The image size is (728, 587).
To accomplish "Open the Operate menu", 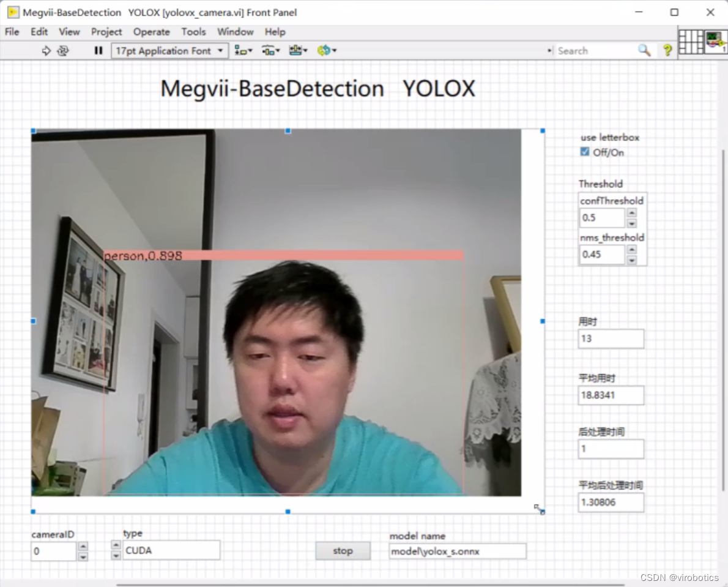I will pos(151,32).
